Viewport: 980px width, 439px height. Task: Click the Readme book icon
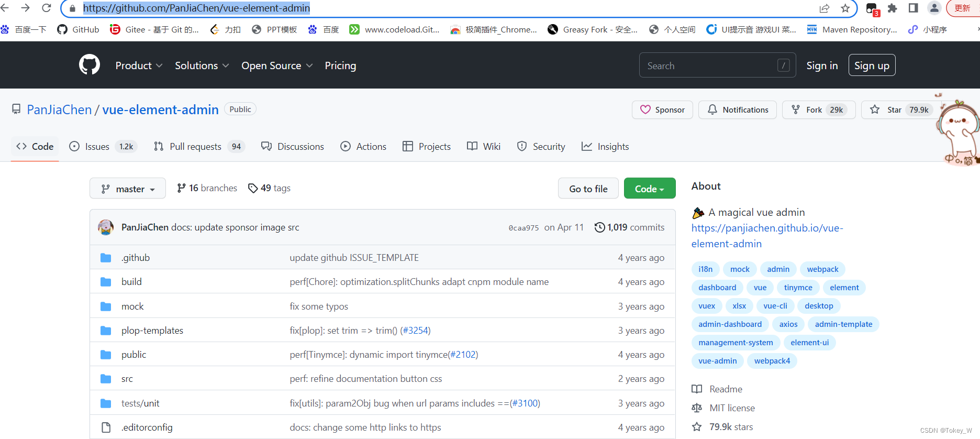coord(697,389)
